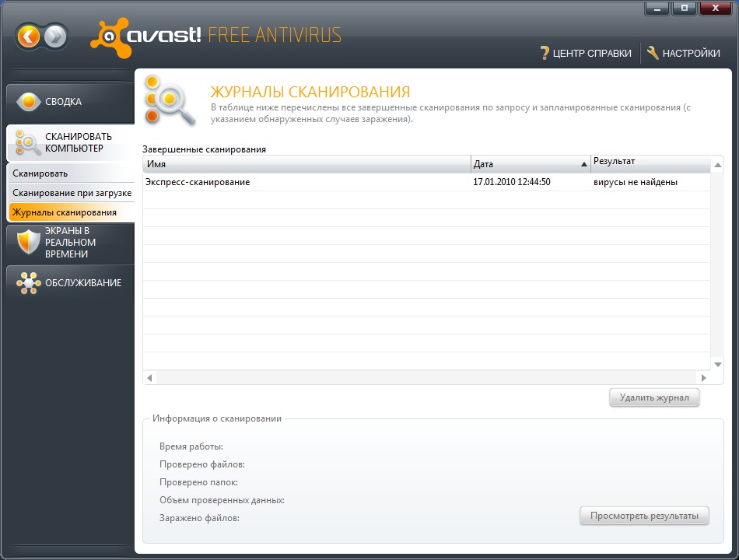The width and height of the screenshot is (739, 560).
Task: Sort the table by Результат column
Action: (x=650, y=164)
